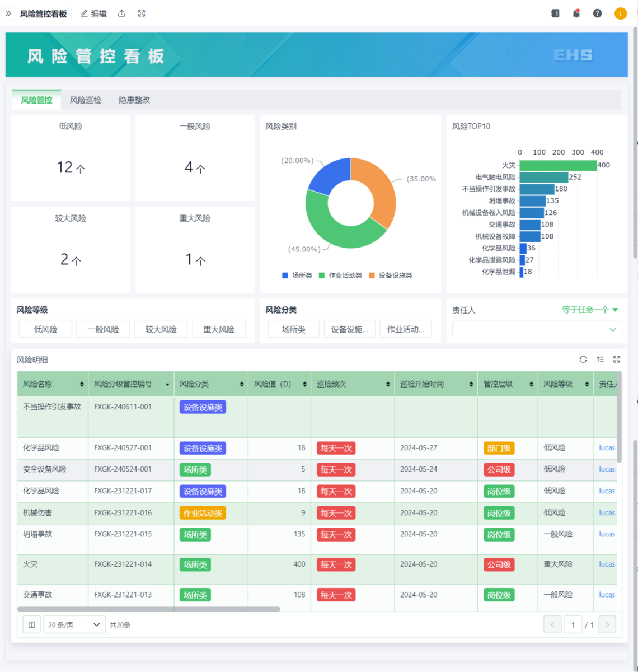The image size is (638, 672).
Task: Open the help question mark icon
Action: click(598, 13)
